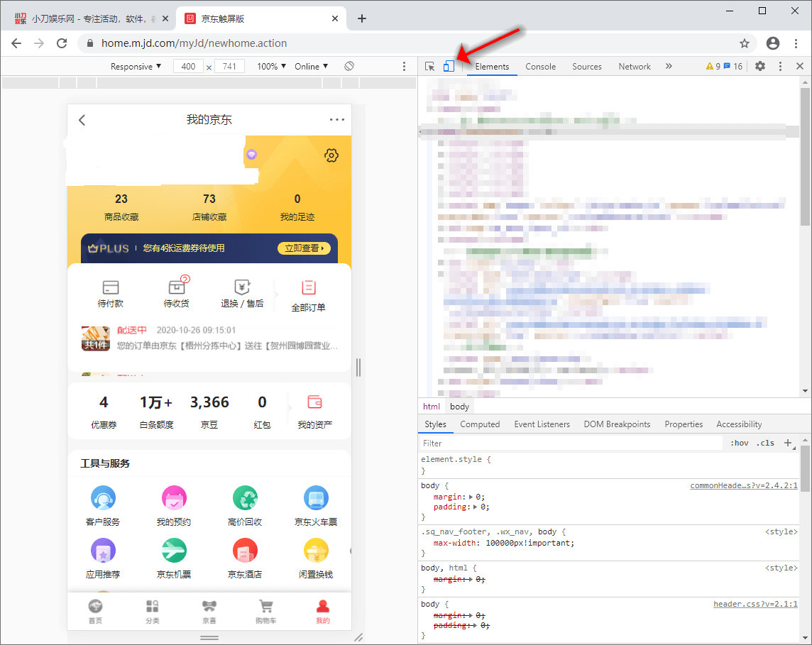Expand the body margin property triangle
Image resolution: width=812 pixels, height=645 pixels.
pyautogui.click(x=471, y=497)
